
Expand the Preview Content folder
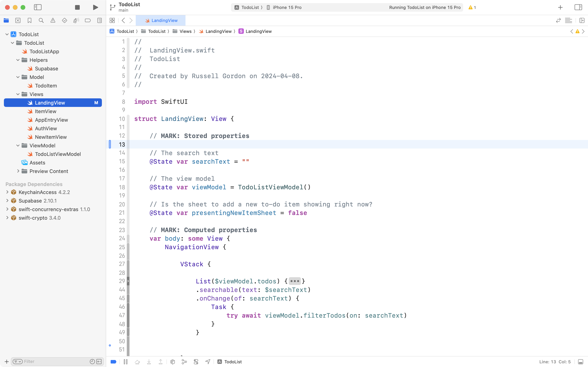click(18, 171)
